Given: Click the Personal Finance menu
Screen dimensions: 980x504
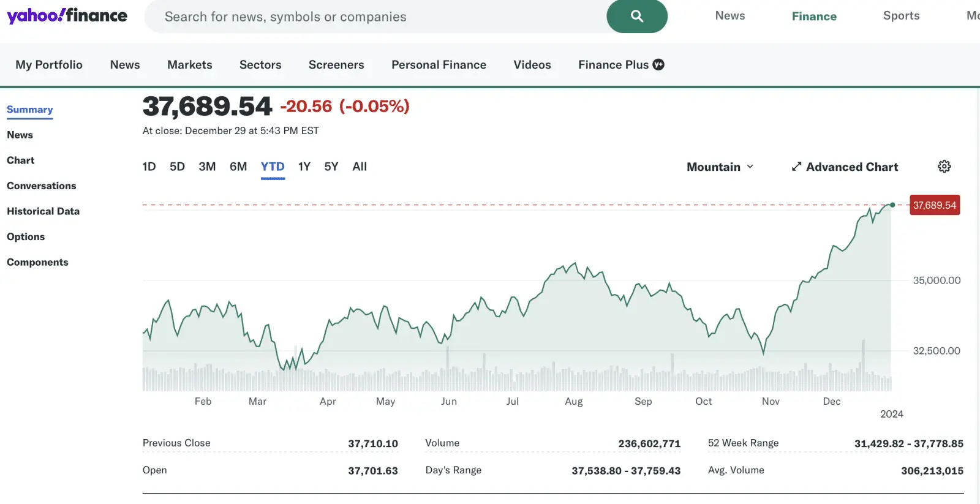Looking at the screenshot, I should [439, 65].
